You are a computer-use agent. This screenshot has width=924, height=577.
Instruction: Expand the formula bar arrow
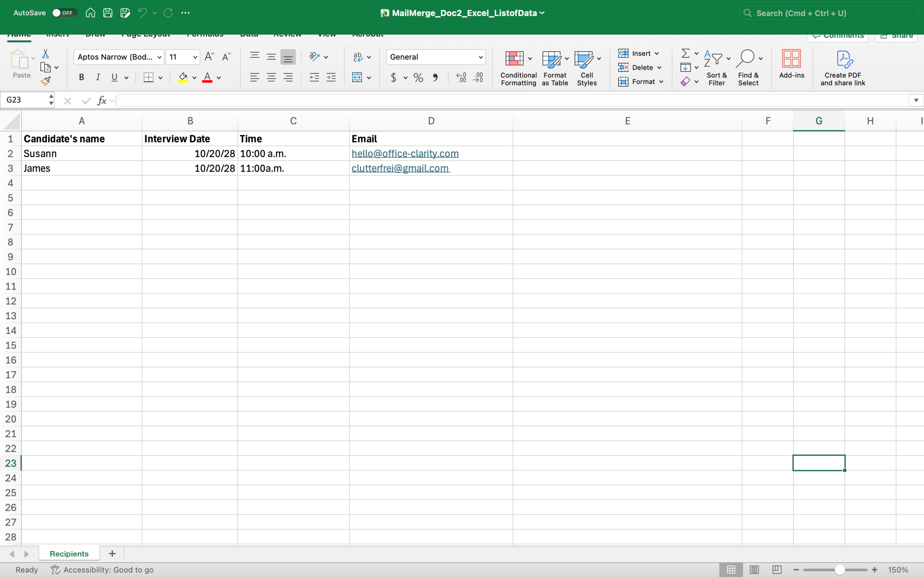(916, 100)
